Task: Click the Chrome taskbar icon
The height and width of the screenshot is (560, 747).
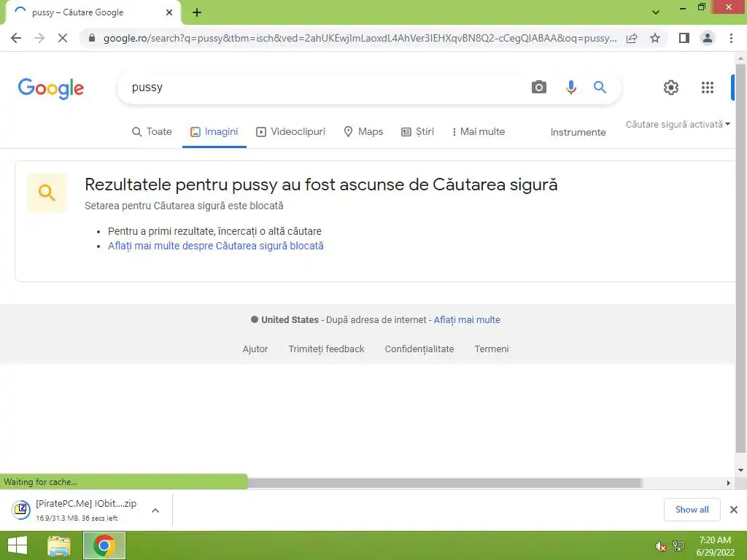Action: pos(104,545)
